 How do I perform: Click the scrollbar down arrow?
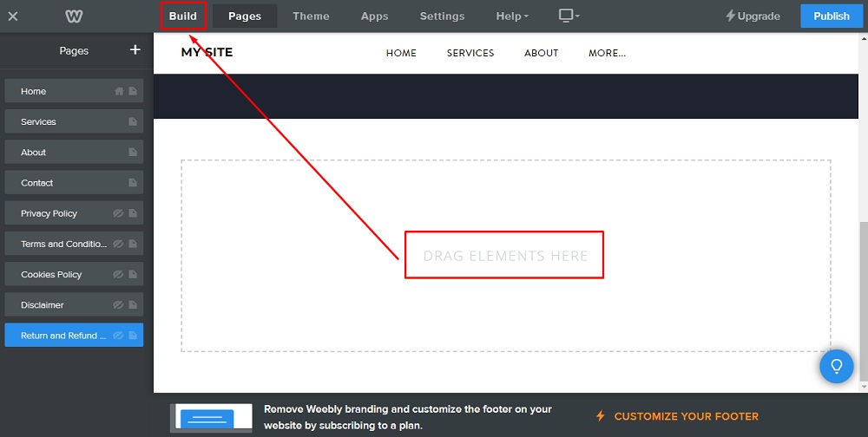coord(864,387)
